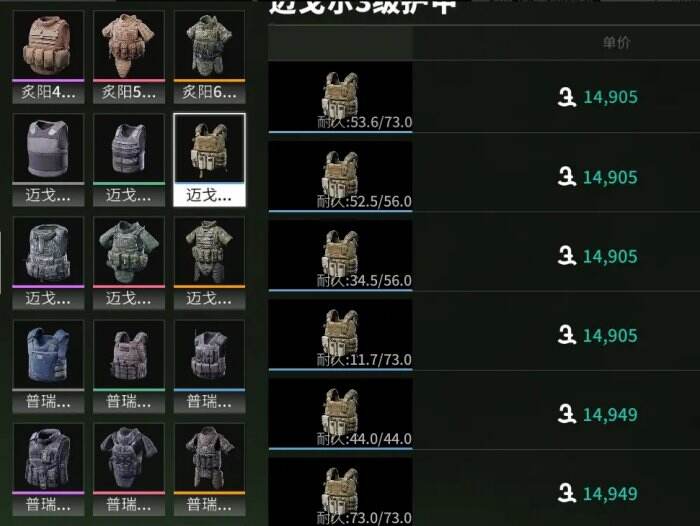
Task: Open listing with durability 11.7/73.0
Action: point(484,334)
